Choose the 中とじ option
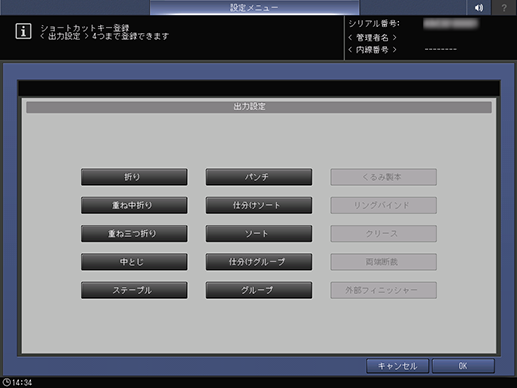Viewport: 517px width, 388px height. [x=134, y=262]
